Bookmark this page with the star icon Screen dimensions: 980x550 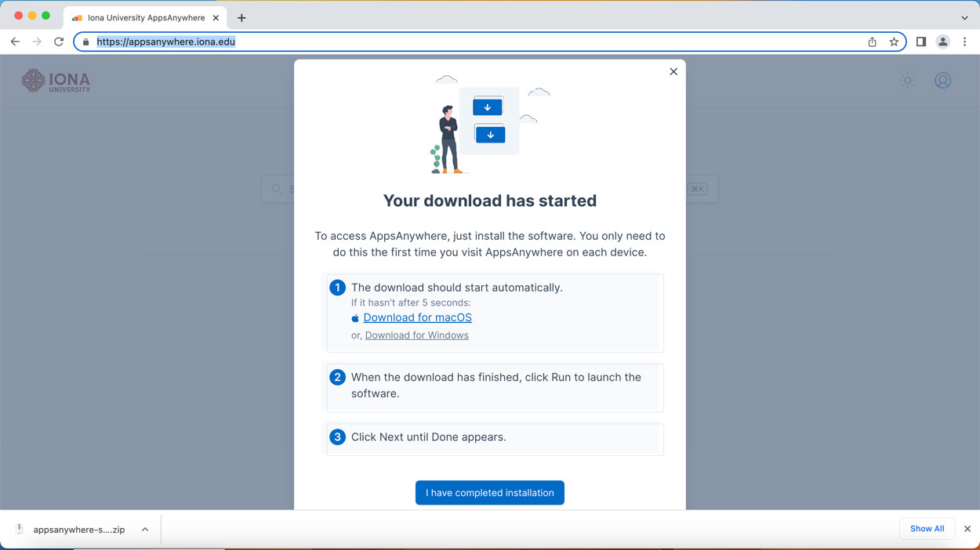[x=894, y=42]
